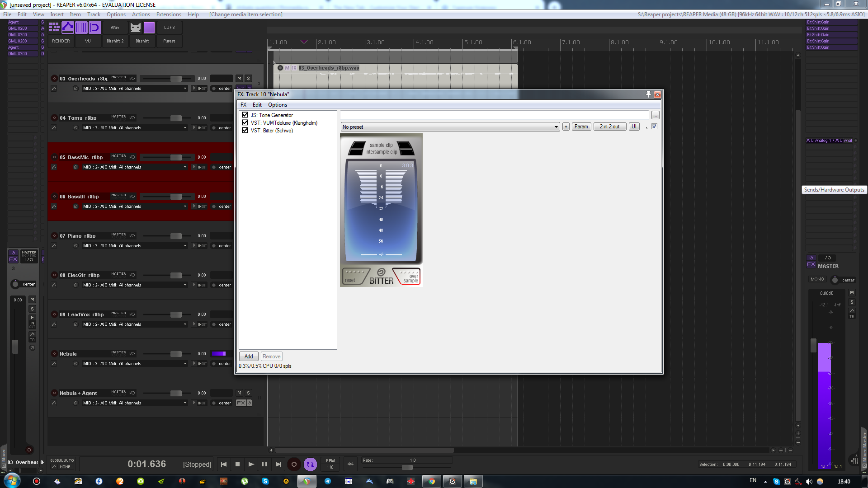868x488 pixels.
Task: Open Windows Start button
Action: (11, 481)
